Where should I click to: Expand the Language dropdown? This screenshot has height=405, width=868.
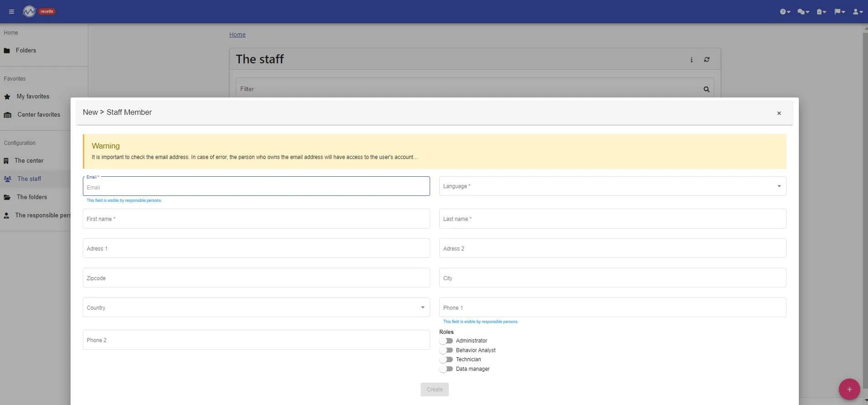pos(612,186)
